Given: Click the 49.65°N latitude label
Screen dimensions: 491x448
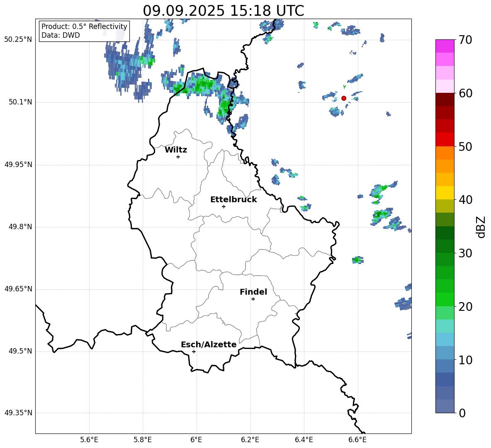Looking at the screenshot, I should 18,289.
